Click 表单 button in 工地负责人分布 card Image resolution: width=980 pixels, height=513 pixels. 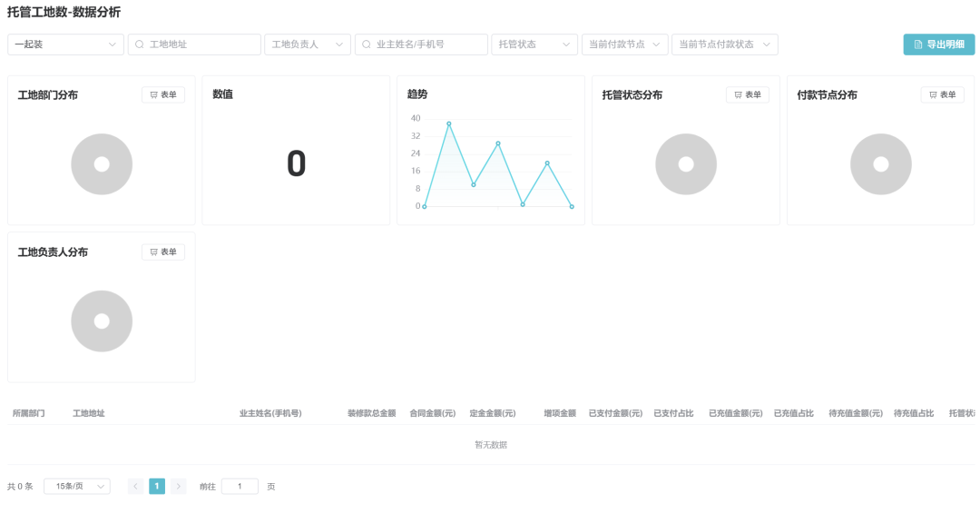point(163,252)
